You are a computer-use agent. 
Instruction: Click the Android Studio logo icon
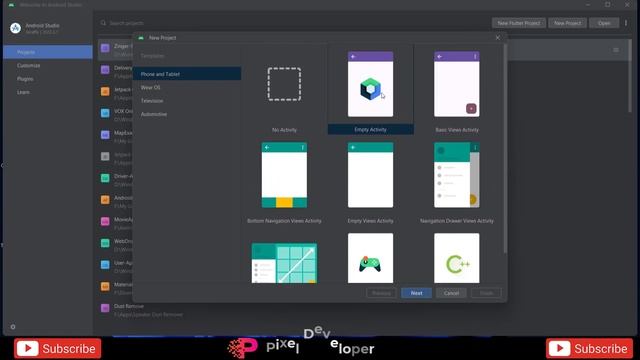coord(16,28)
